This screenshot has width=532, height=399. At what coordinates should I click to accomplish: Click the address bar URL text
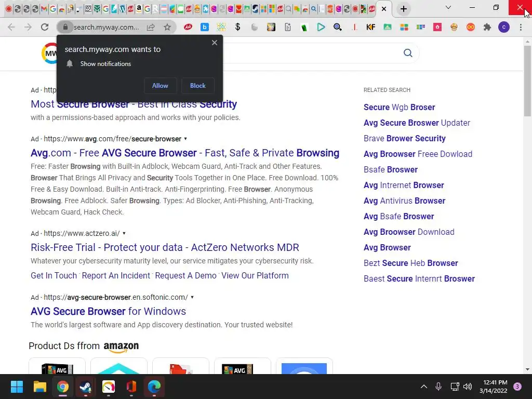tap(106, 27)
